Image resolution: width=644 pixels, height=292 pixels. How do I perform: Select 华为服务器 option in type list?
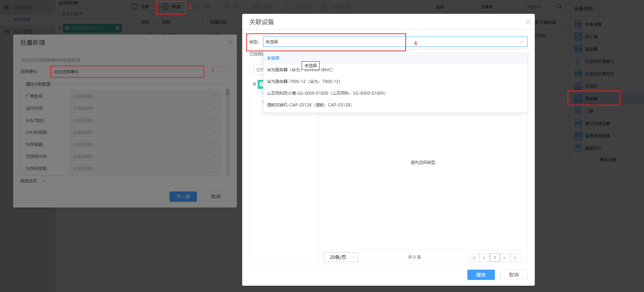pos(395,70)
